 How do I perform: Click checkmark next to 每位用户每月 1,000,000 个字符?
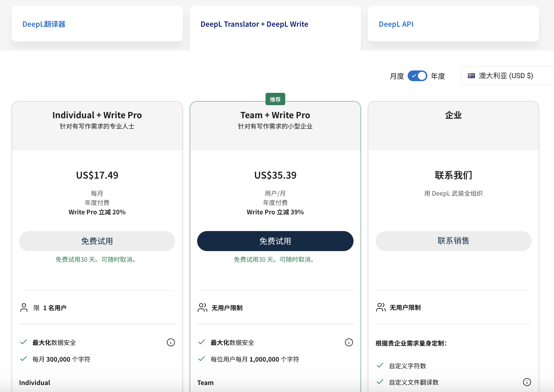201,359
